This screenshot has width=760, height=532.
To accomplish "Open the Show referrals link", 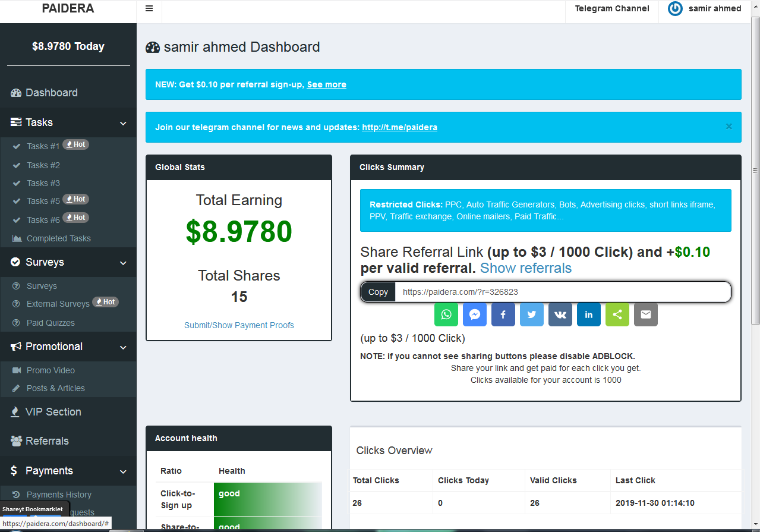I will click(525, 268).
